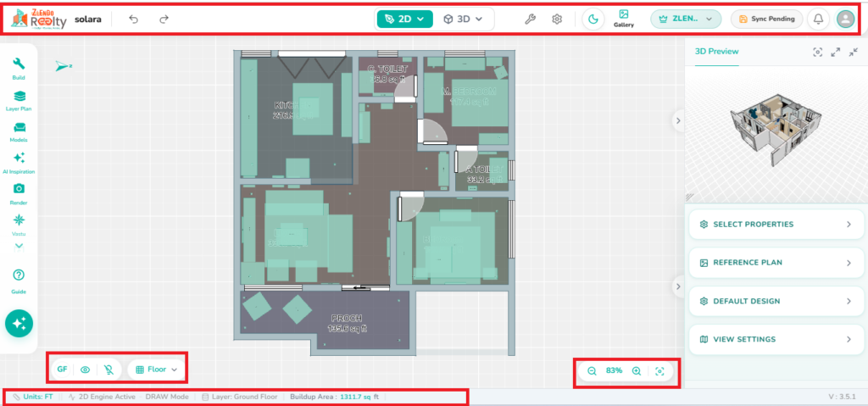Click the Layer: Ground Floor status entry
This screenshot has height=406, width=868.
pos(239,397)
